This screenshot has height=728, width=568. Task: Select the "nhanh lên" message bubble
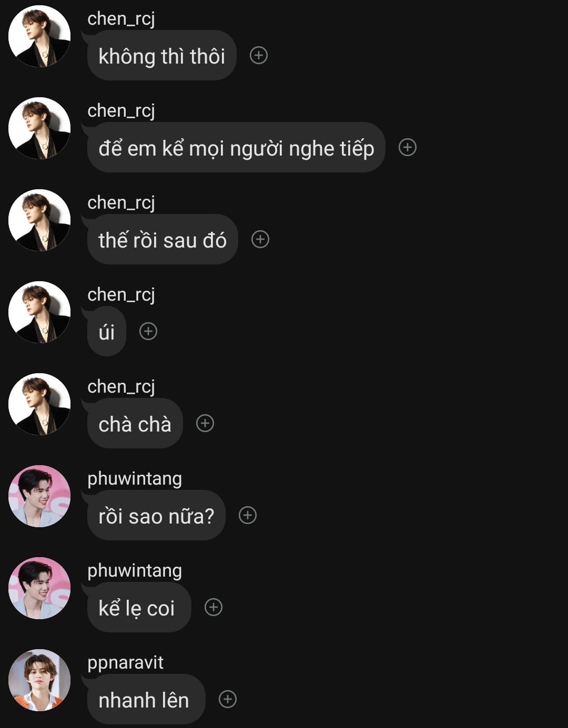[x=144, y=700]
